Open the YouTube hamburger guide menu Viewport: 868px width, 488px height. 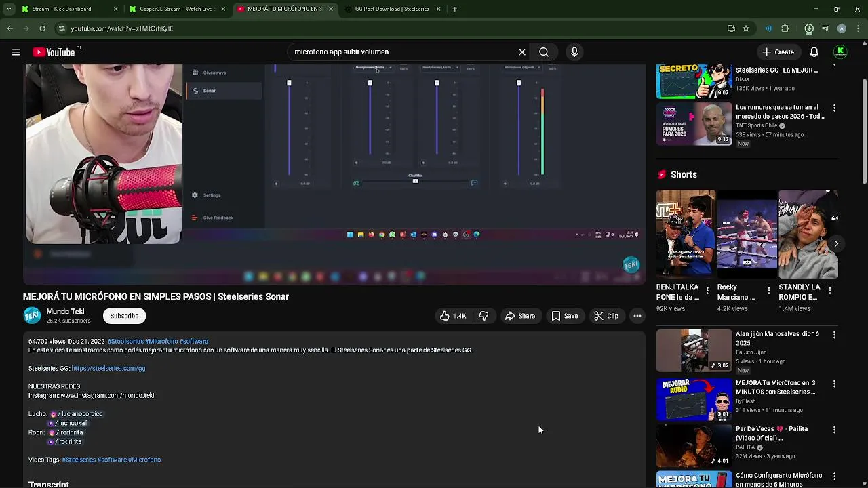pos(16,52)
